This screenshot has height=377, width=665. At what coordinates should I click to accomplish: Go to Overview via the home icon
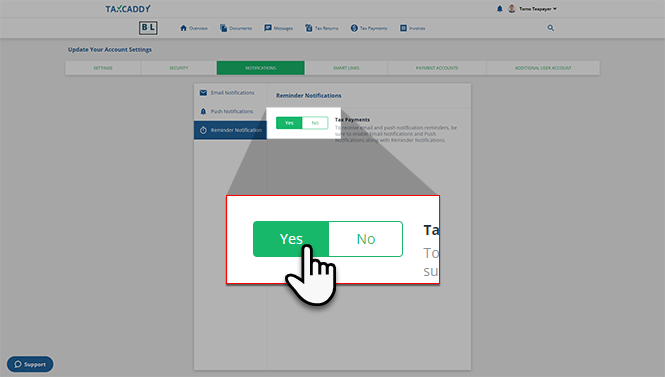194,28
